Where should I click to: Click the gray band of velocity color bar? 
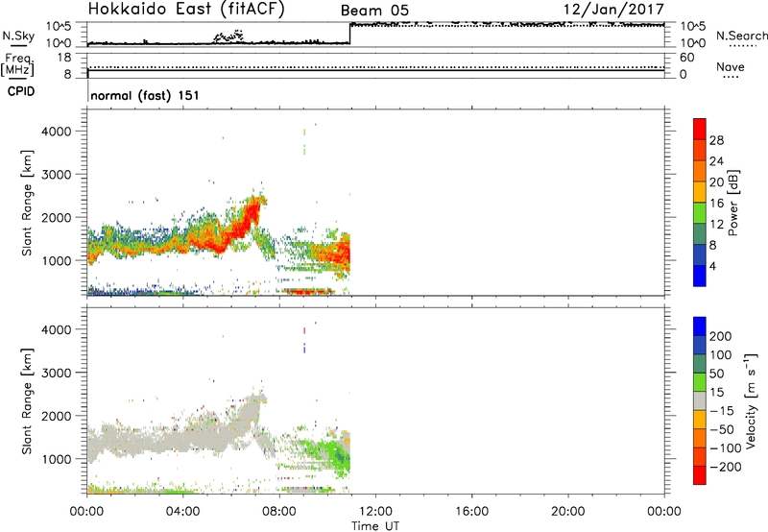tap(700, 400)
